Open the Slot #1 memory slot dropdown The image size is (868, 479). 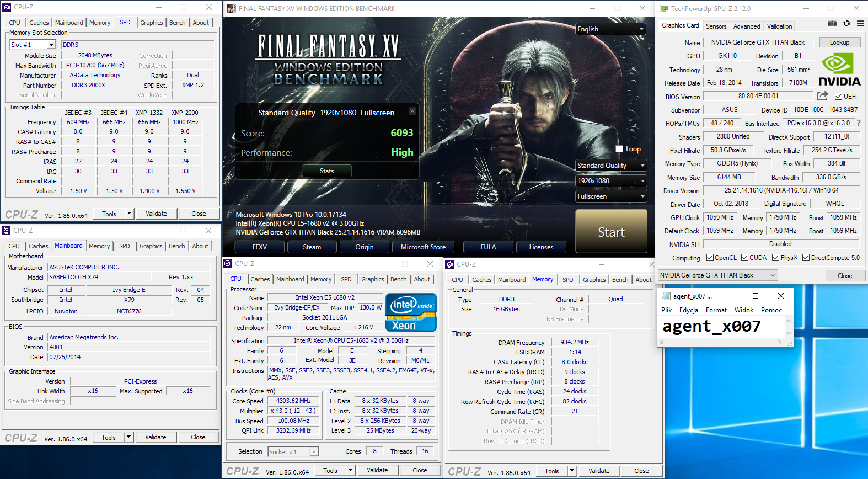(33, 45)
